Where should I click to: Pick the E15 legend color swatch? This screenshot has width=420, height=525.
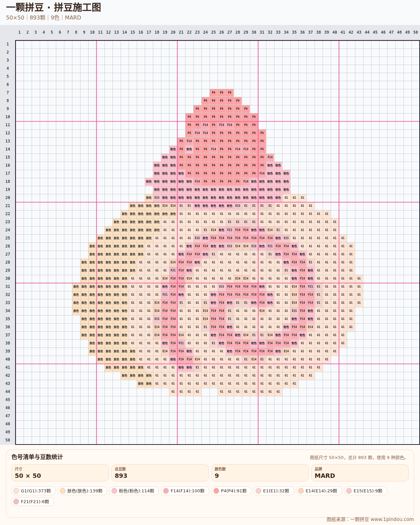coord(349,491)
